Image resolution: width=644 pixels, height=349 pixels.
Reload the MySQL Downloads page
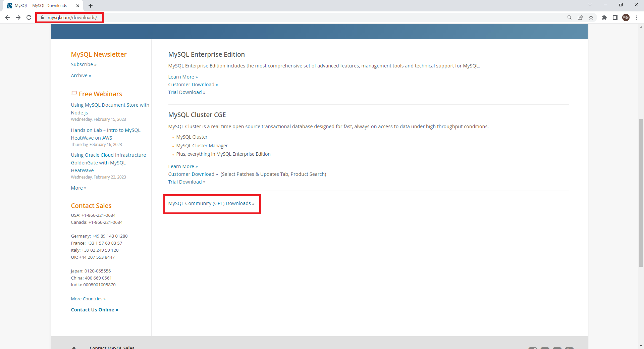pyautogui.click(x=29, y=17)
